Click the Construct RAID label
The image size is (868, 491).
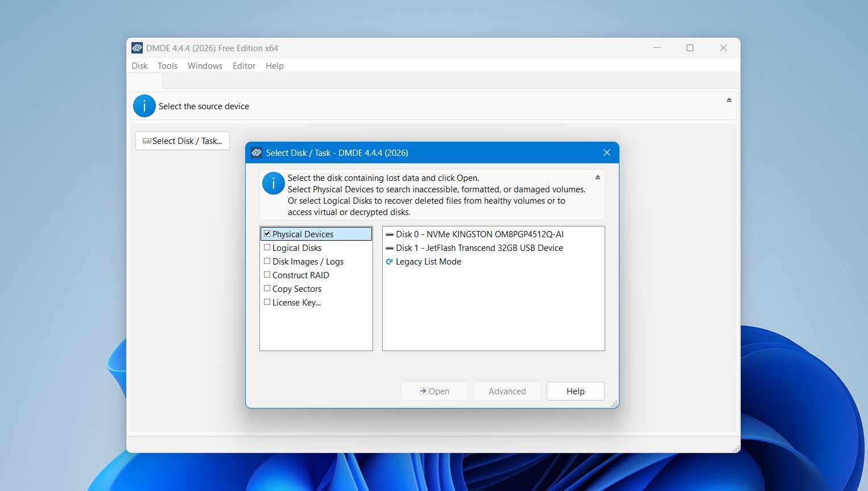(301, 275)
